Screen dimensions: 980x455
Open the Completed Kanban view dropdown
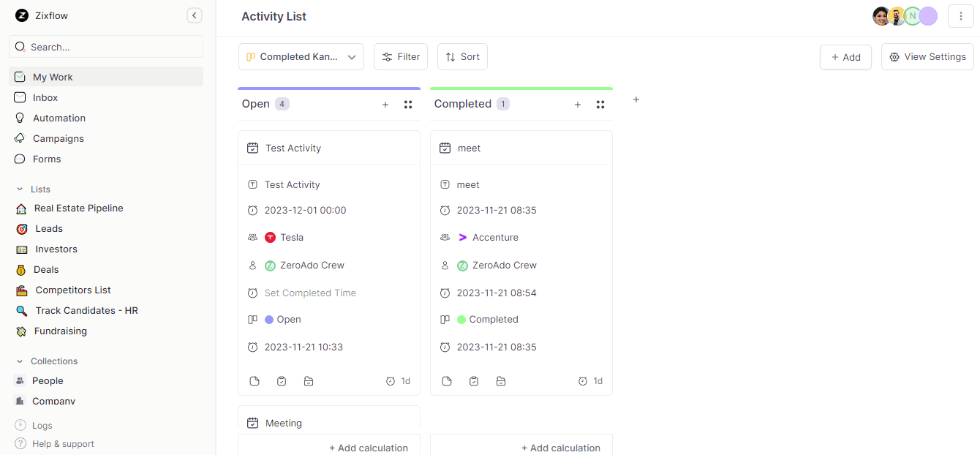point(301,56)
